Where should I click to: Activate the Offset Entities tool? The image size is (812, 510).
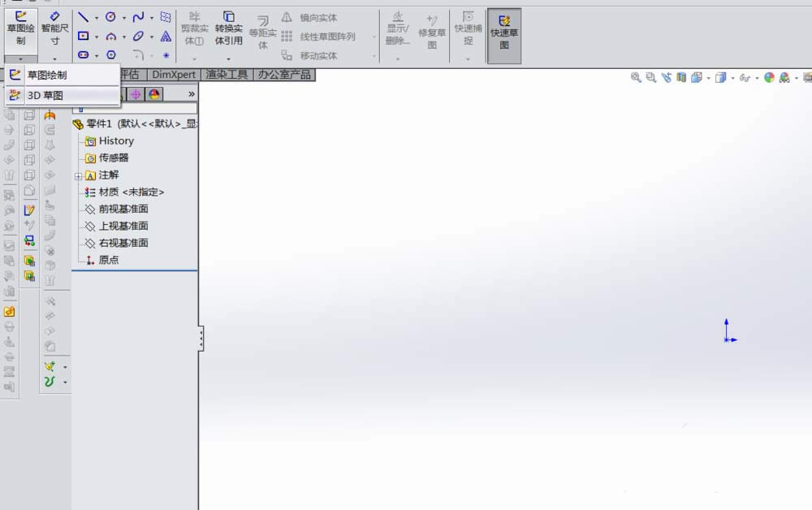click(x=261, y=32)
